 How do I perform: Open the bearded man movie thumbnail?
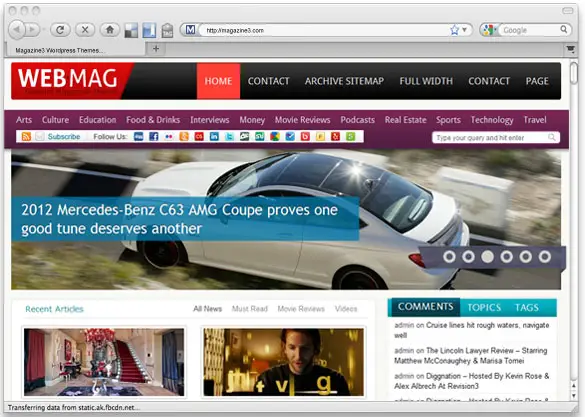(x=284, y=362)
